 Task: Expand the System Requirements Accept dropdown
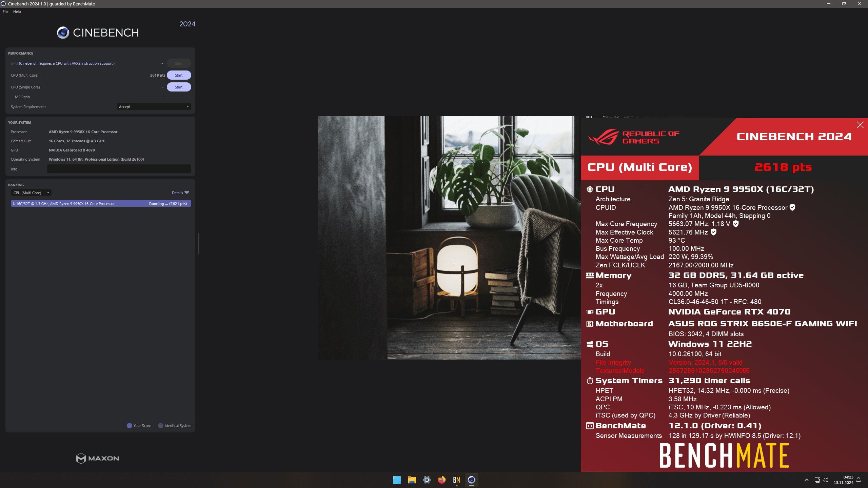[x=154, y=107]
